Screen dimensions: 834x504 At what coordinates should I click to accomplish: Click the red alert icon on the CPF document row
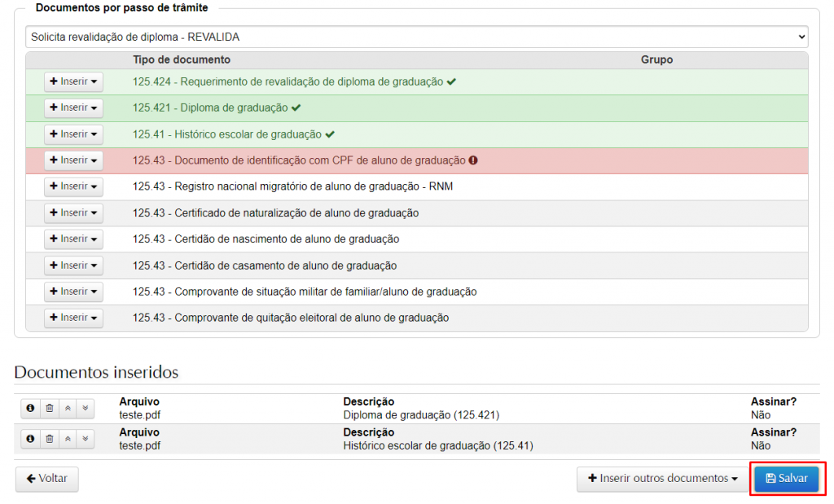tap(473, 160)
